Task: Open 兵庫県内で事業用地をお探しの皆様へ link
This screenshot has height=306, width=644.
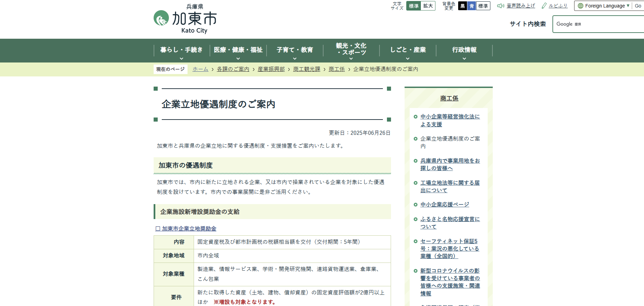Action: coord(450,164)
